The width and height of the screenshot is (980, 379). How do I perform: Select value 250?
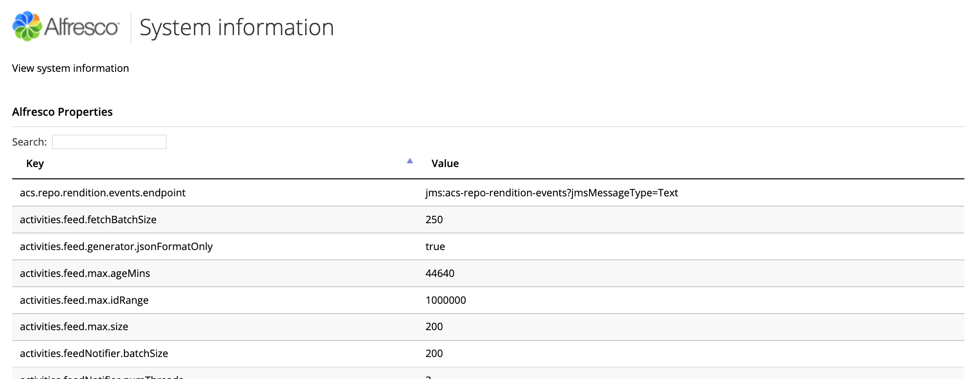[434, 220]
